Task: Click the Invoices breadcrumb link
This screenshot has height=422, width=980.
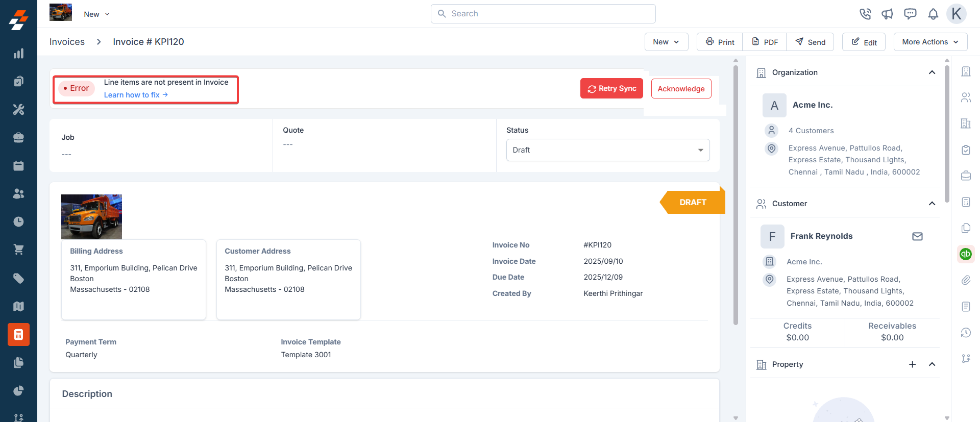Action: pos(67,42)
